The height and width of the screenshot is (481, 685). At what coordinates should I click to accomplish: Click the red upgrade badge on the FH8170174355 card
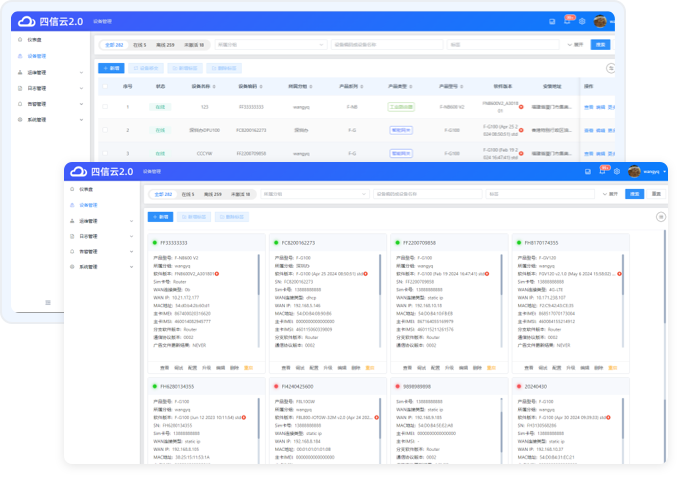point(619,274)
